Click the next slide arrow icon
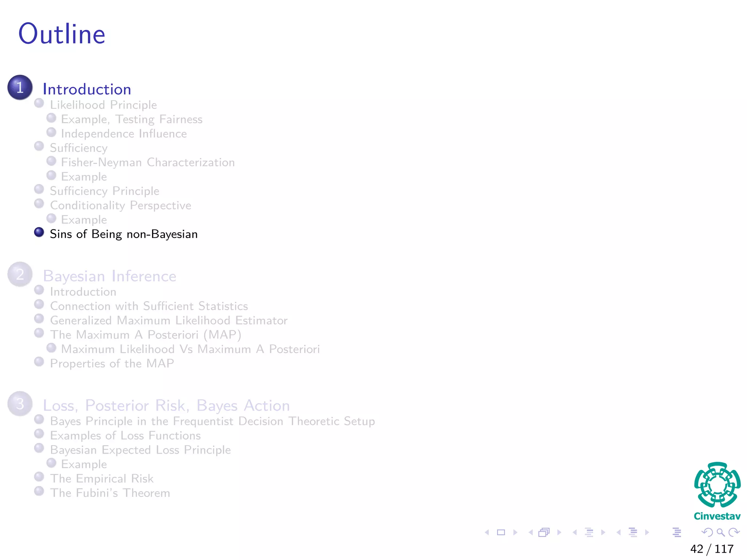Viewport: 747px width, 560px height. 515,532
